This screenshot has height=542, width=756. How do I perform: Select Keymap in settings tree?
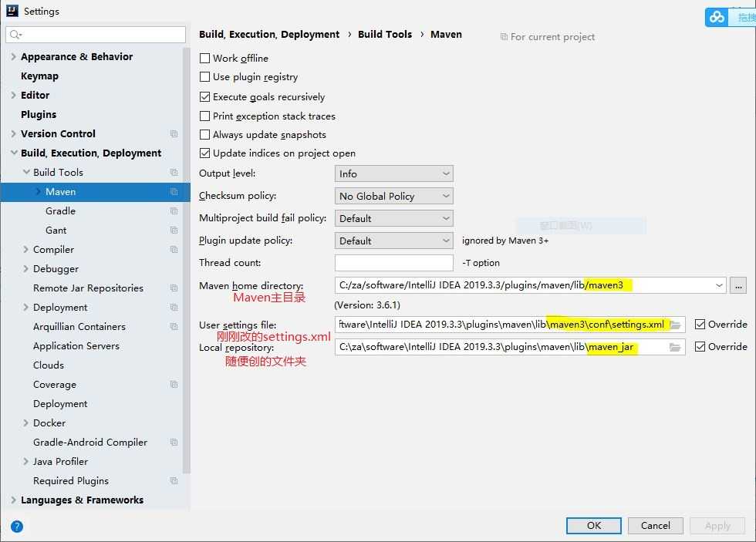pos(39,76)
